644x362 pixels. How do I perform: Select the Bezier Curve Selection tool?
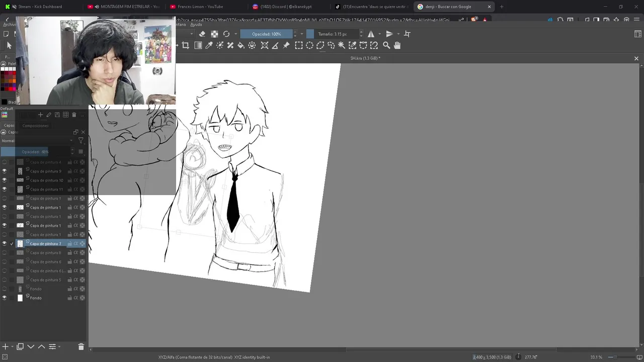(363, 45)
